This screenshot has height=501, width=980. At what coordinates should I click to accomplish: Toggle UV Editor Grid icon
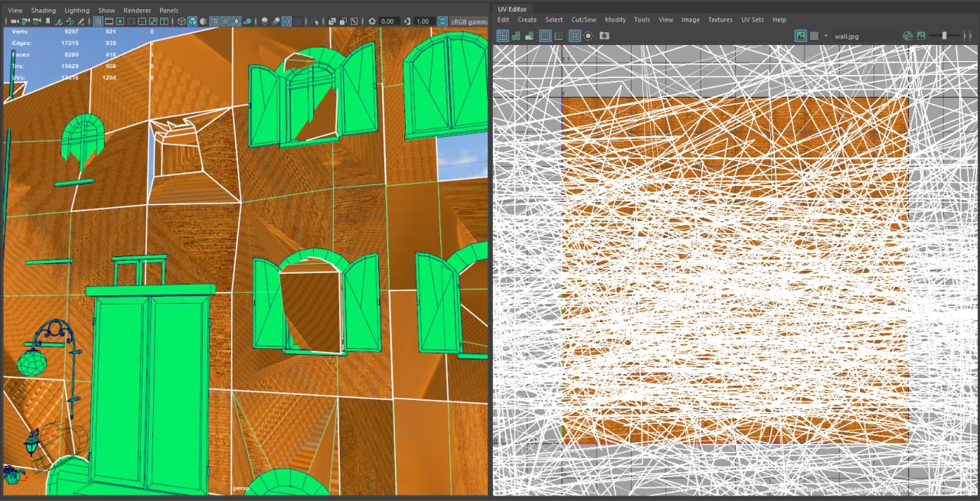point(575,35)
